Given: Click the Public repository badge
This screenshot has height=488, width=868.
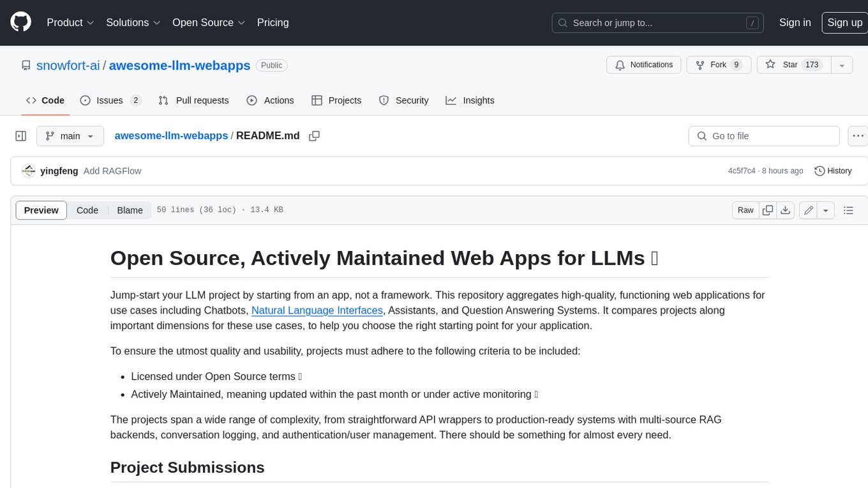Looking at the screenshot, I should [x=272, y=65].
